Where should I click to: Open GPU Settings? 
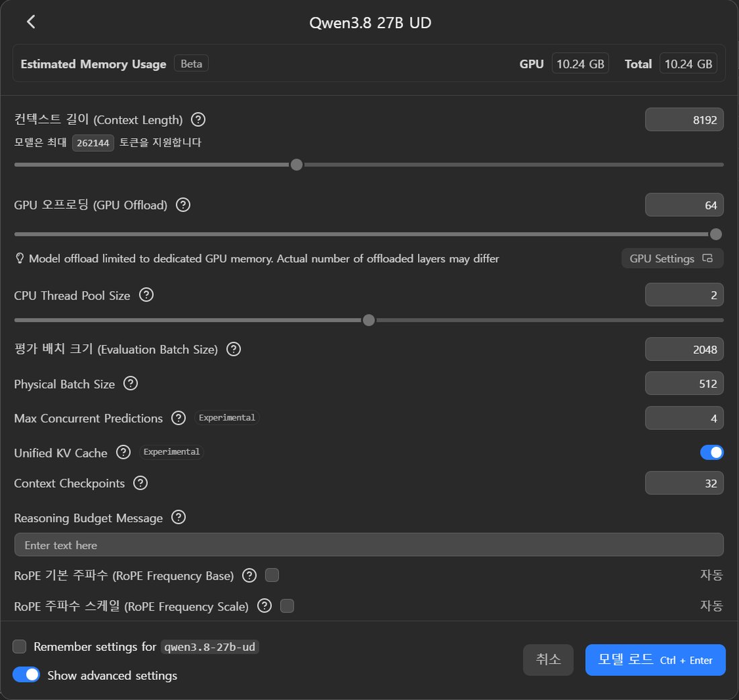tap(672, 259)
